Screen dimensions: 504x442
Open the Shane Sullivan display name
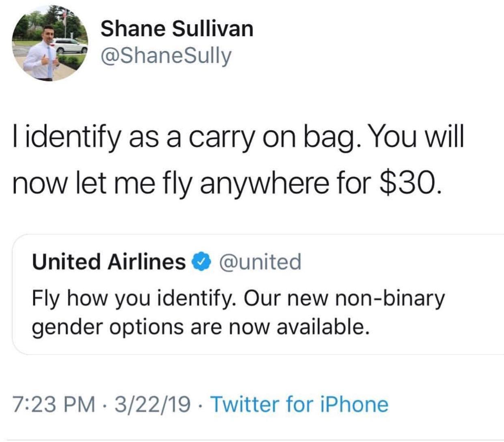[x=177, y=29]
